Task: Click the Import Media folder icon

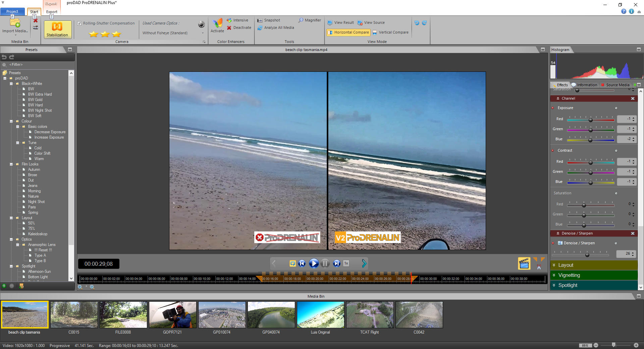Action: pos(15,22)
